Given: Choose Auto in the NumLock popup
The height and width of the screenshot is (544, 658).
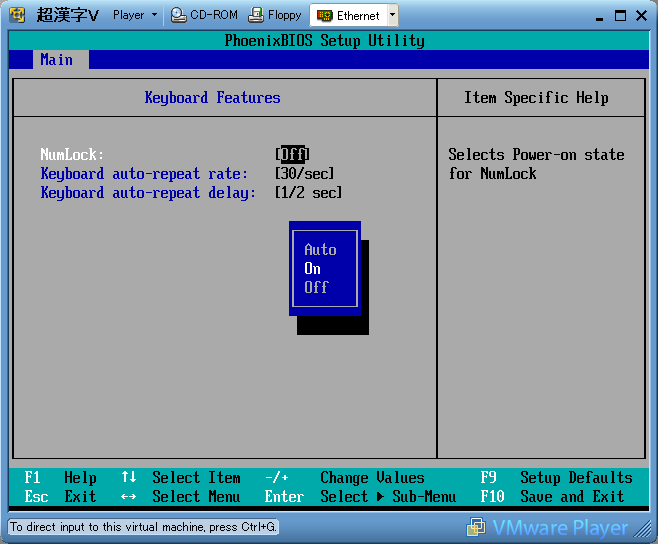Looking at the screenshot, I should pyautogui.click(x=320, y=250).
